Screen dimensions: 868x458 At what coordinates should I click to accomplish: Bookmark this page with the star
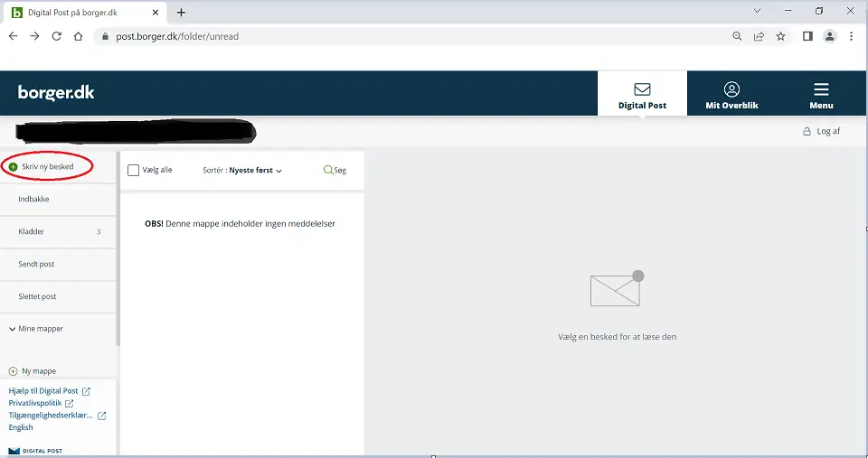(780, 36)
